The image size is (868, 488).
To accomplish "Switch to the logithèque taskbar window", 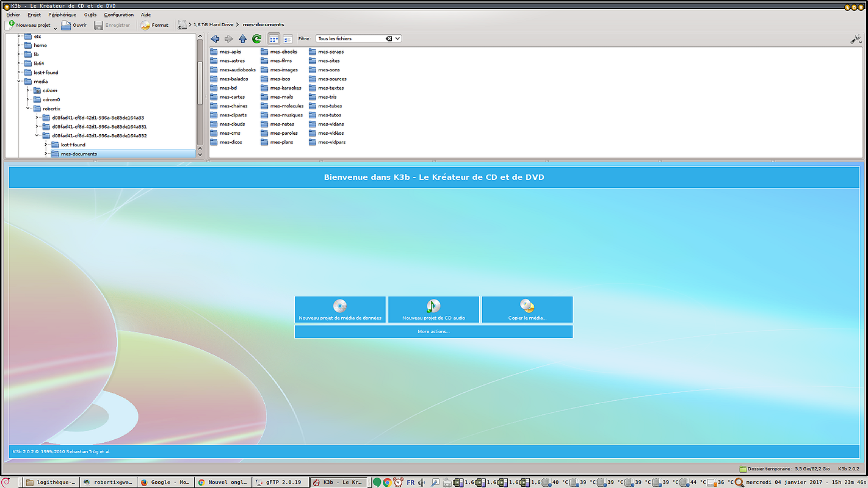I will [51, 482].
